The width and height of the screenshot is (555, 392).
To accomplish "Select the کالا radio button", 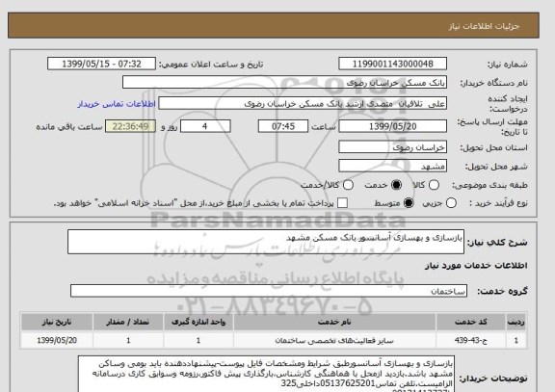I will pos(434,185).
